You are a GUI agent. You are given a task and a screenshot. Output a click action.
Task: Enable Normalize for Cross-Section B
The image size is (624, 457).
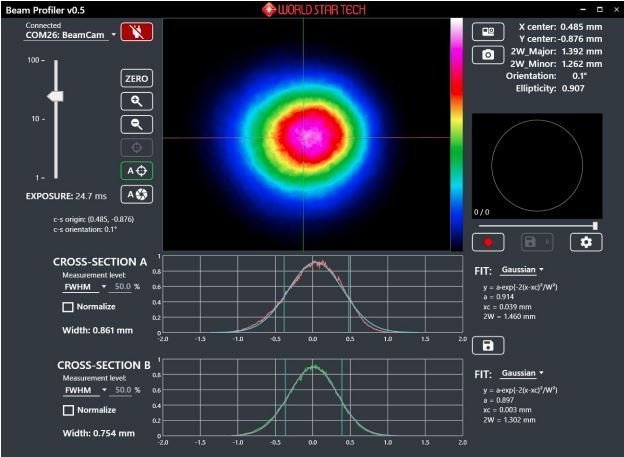(67, 410)
